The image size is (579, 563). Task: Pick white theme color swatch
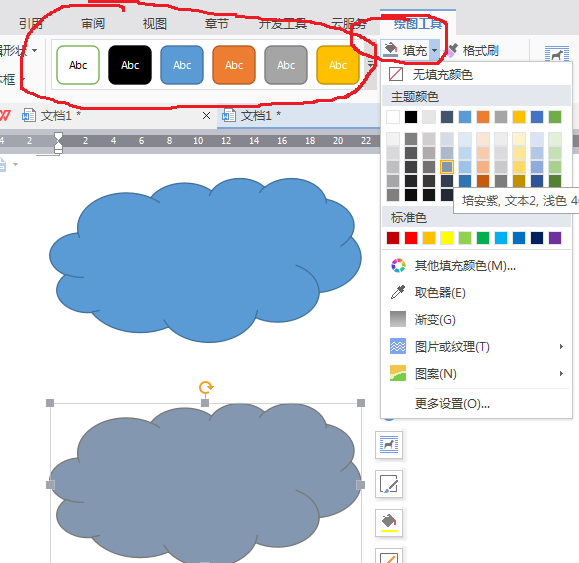pos(393,117)
